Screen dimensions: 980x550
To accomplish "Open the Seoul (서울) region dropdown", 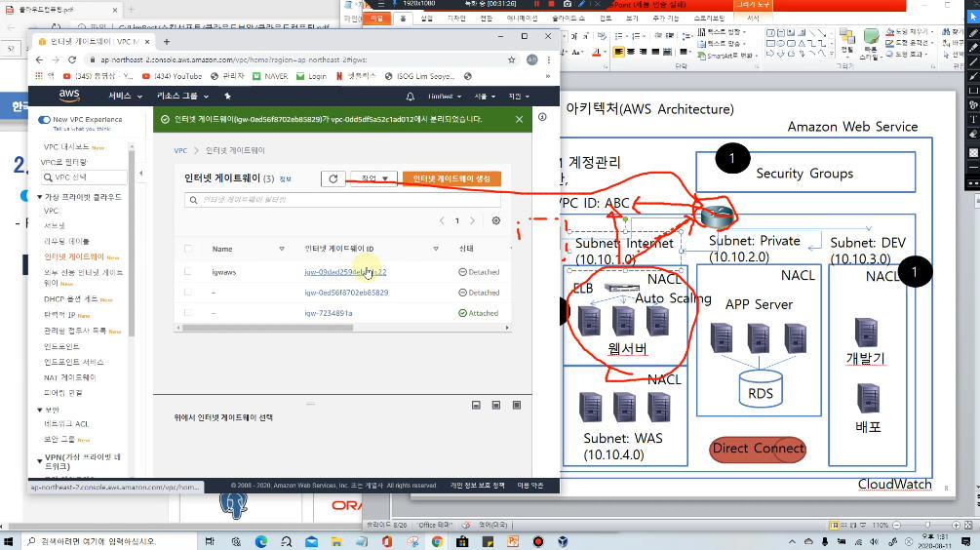I will click(485, 97).
